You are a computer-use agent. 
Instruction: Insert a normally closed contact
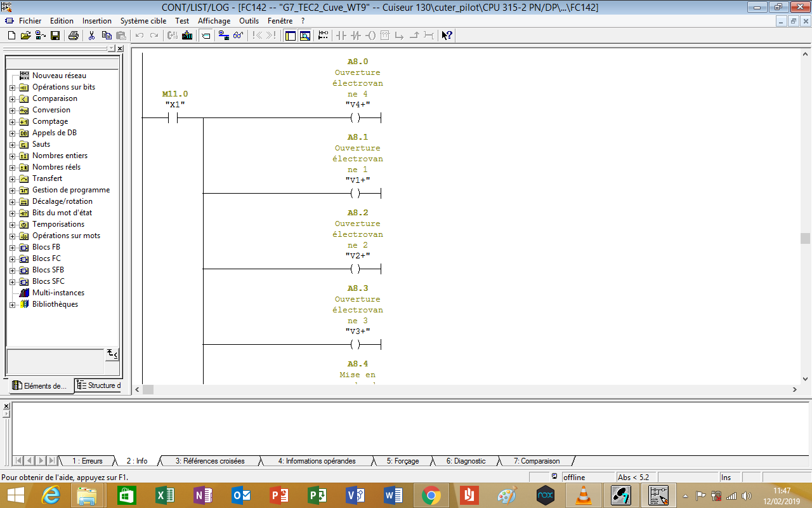356,36
